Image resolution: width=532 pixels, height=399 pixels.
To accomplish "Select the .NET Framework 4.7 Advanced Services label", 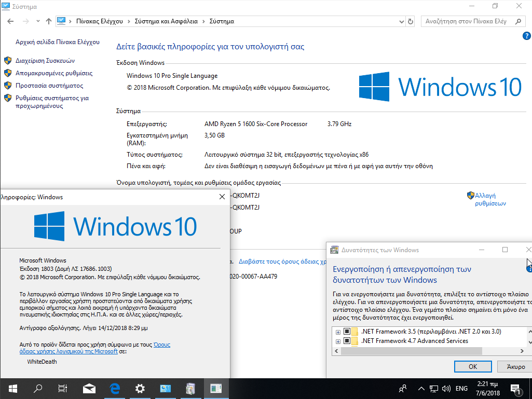I will 415,341.
